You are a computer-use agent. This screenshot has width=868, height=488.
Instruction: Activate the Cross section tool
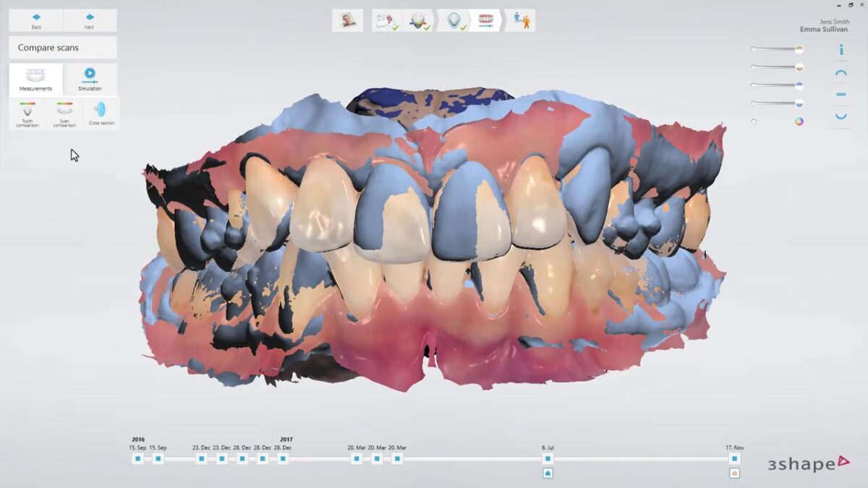pos(99,113)
